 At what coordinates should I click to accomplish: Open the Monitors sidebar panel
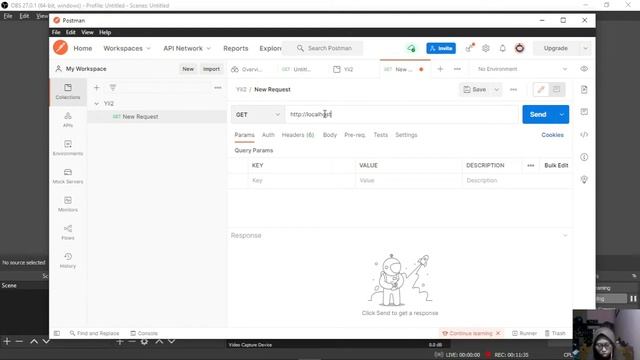pos(68,204)
